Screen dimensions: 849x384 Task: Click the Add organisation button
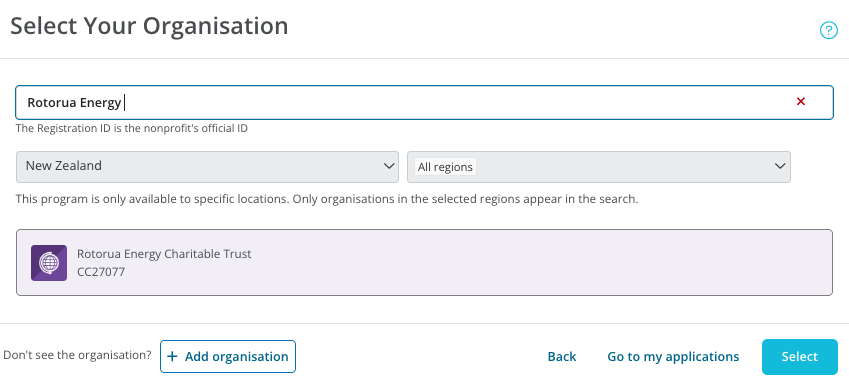point(227,356)
